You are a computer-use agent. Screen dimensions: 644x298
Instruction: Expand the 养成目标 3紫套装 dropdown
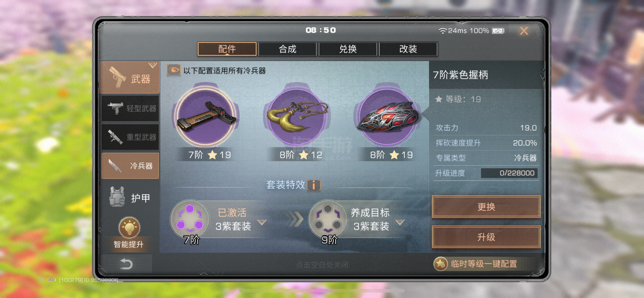coord(400,222)
